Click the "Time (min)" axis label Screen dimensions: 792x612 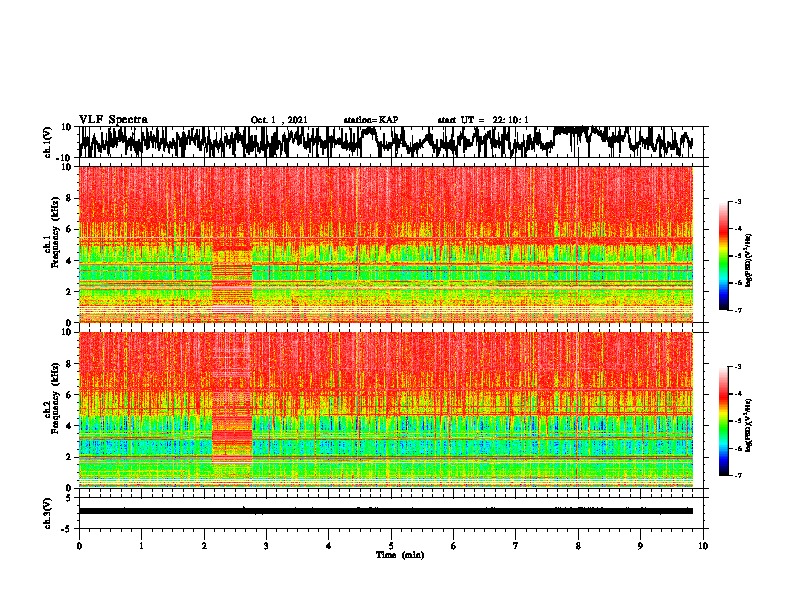[400, 555]
